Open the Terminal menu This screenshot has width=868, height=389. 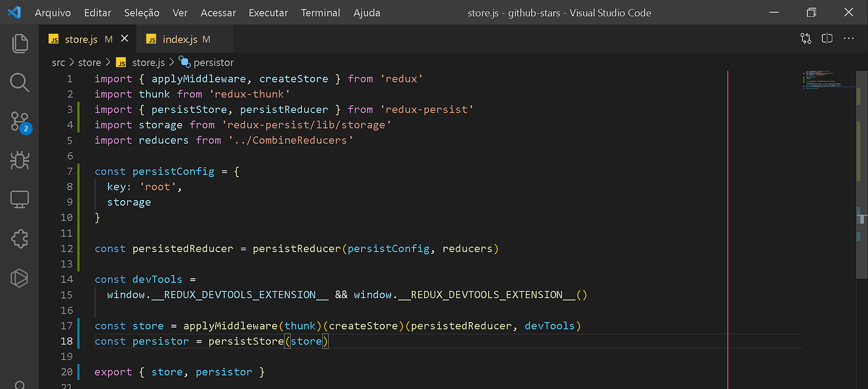[x=321, y=12]
